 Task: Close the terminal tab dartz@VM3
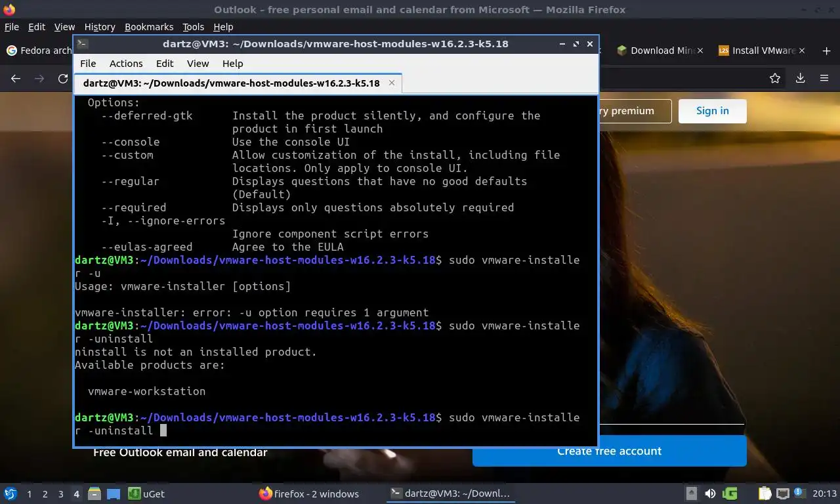click(x=392, y=83)
